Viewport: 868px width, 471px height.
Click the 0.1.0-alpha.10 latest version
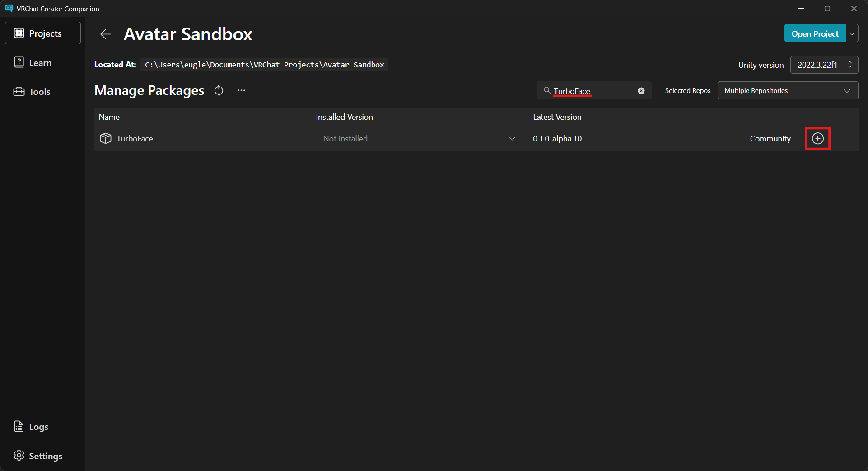pos(557,138)
